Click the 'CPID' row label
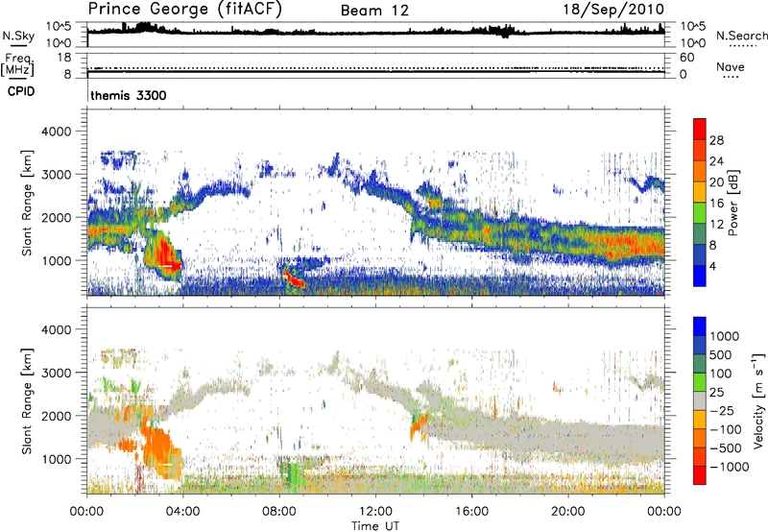 click(x=21, y=91)
